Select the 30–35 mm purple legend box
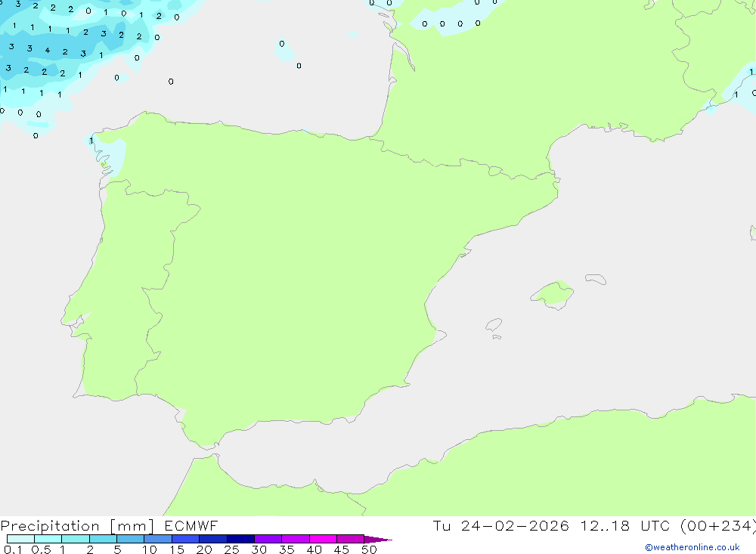The width and height of the screenshot is (756, 554). pos(268,539)
